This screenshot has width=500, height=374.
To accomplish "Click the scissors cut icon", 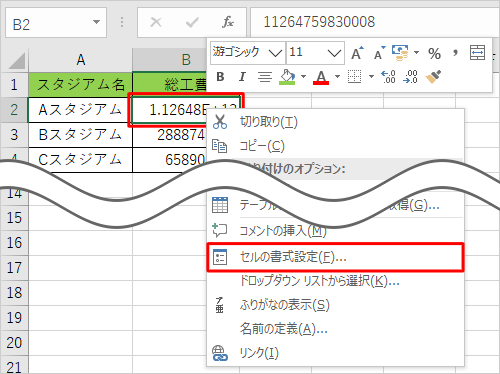I will coord(220,122).
